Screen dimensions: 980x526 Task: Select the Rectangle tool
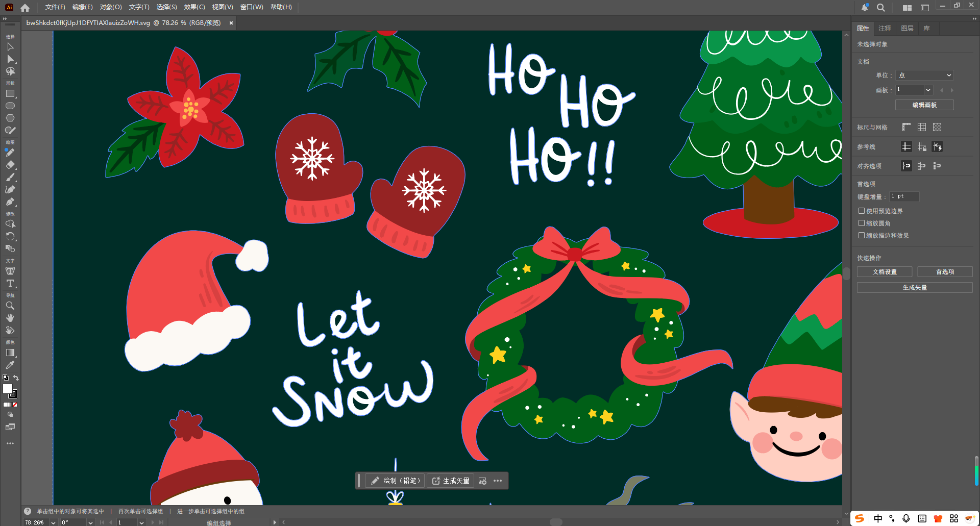pos(10,94)
